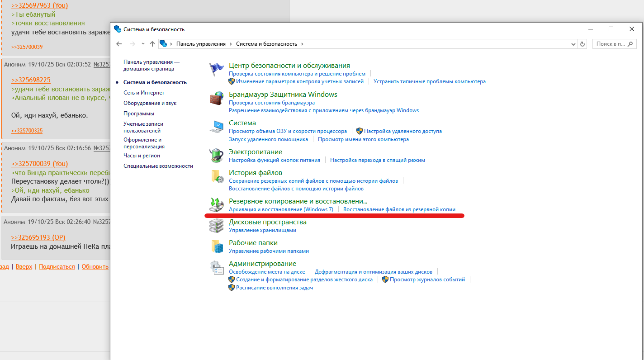This screenshot has height=360, width=644.
Task: Click 'Восстановление файлов с помощью истории файлов'
Action: [296, 189]
